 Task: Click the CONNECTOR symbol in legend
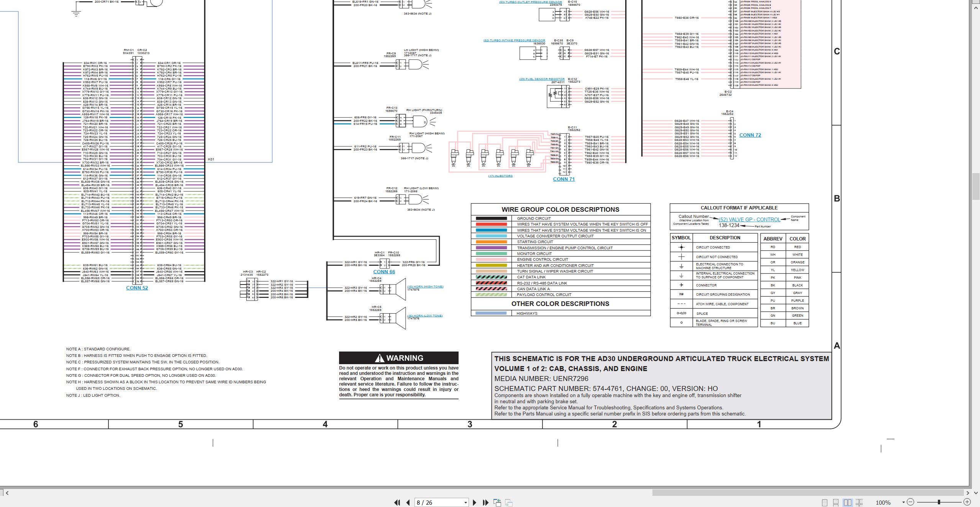tap(681, 285)
